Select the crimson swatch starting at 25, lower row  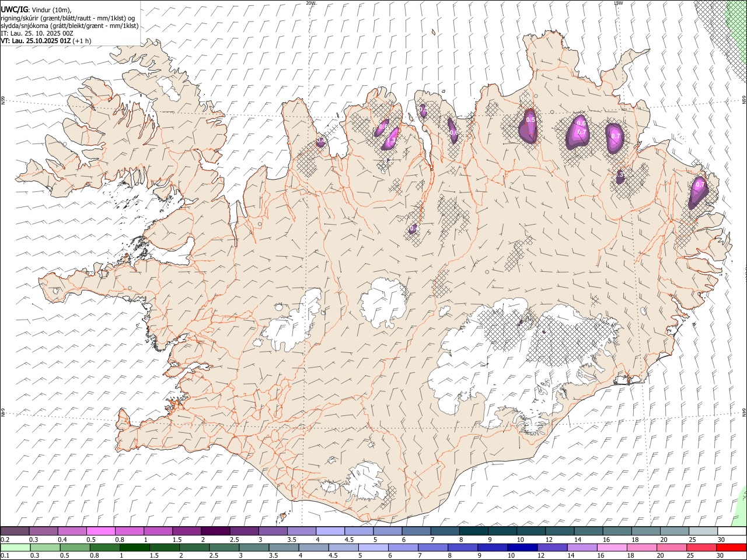coord(701,547)
